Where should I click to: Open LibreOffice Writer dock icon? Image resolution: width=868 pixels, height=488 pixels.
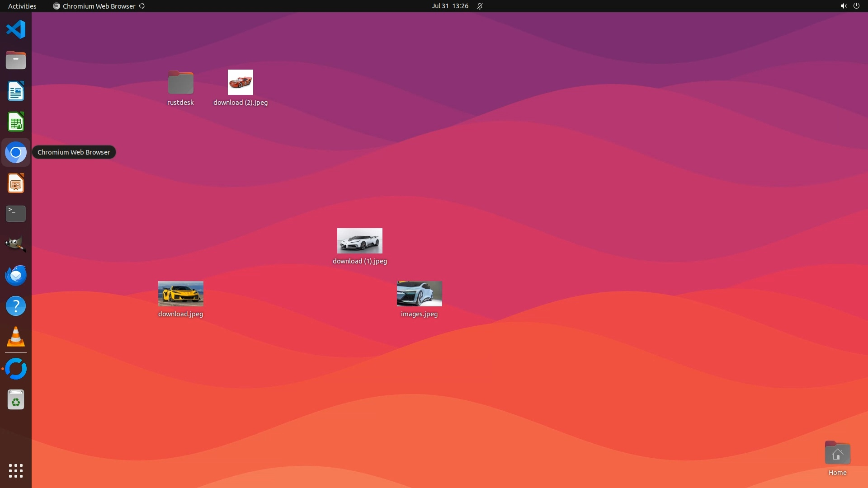16,91
